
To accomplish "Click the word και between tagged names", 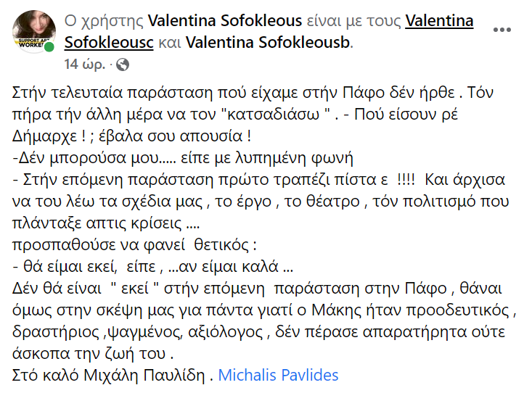I will (x=170, y=43).
